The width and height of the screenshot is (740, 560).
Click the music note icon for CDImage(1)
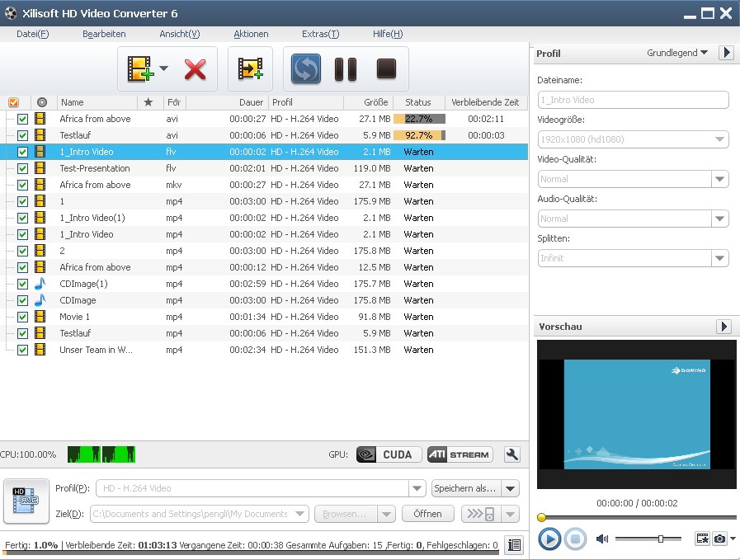[40, 284]
